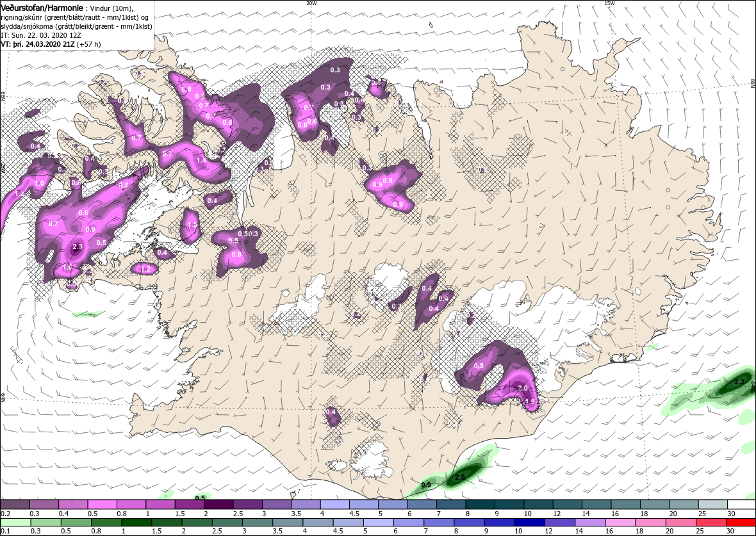Click the 20W longitude label

pos(311,3)
